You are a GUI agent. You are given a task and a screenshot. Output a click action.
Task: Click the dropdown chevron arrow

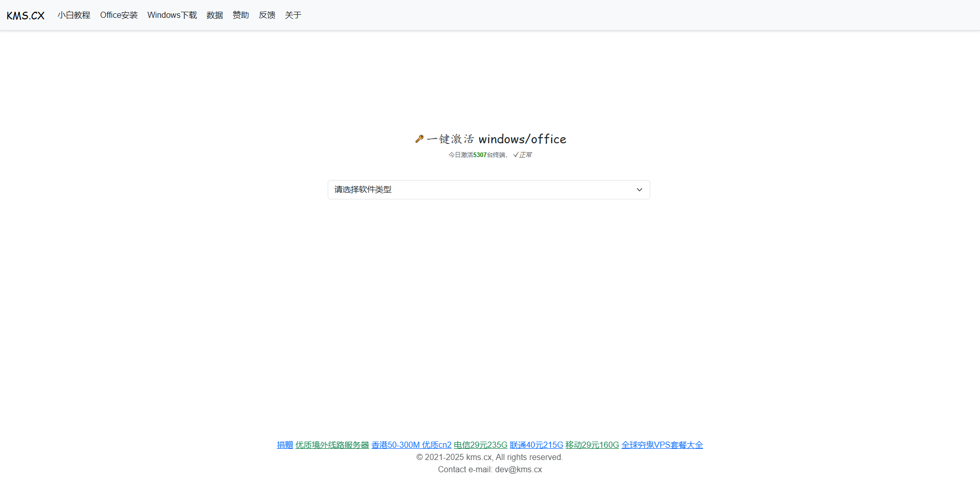639,190
